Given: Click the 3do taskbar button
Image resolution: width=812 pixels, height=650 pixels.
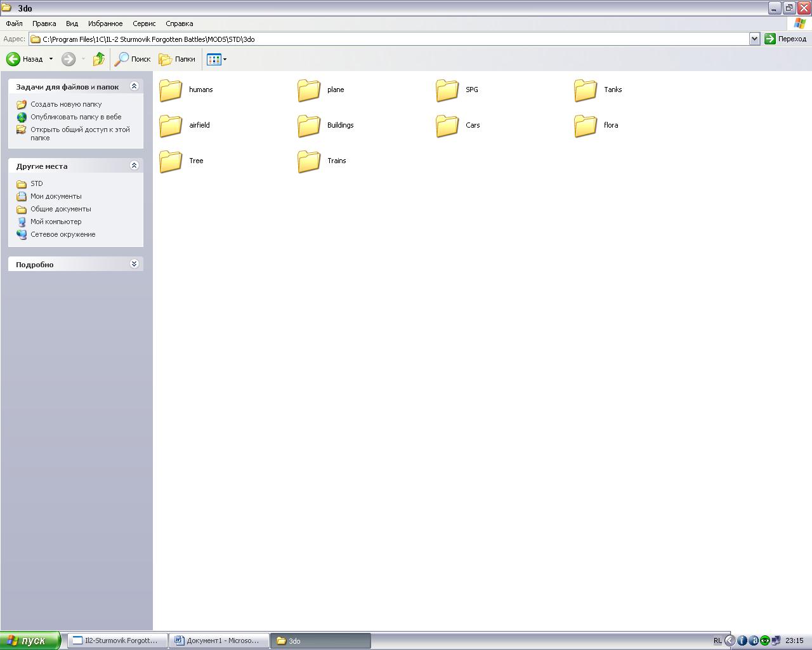Looking at the screenshot, I should click(320, 640).
